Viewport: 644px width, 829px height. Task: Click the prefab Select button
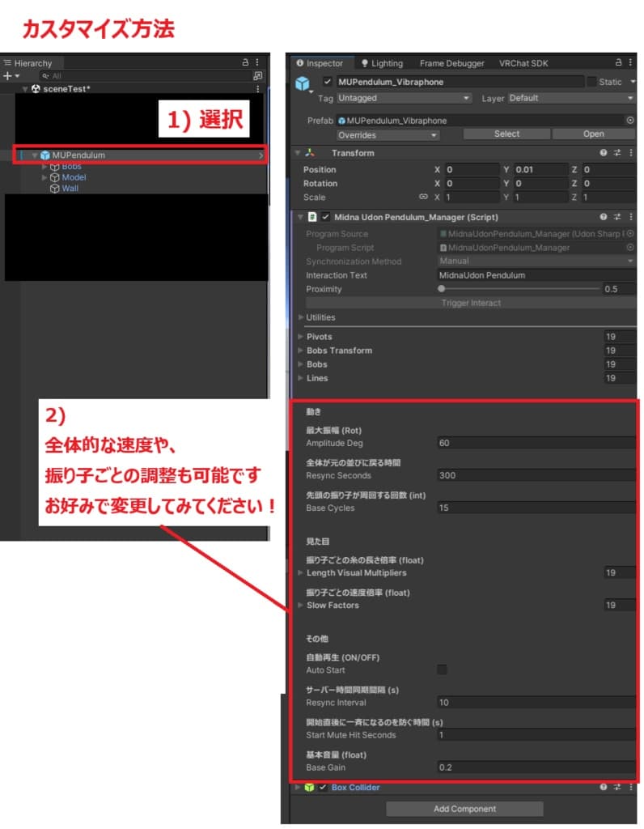[506, 134]
